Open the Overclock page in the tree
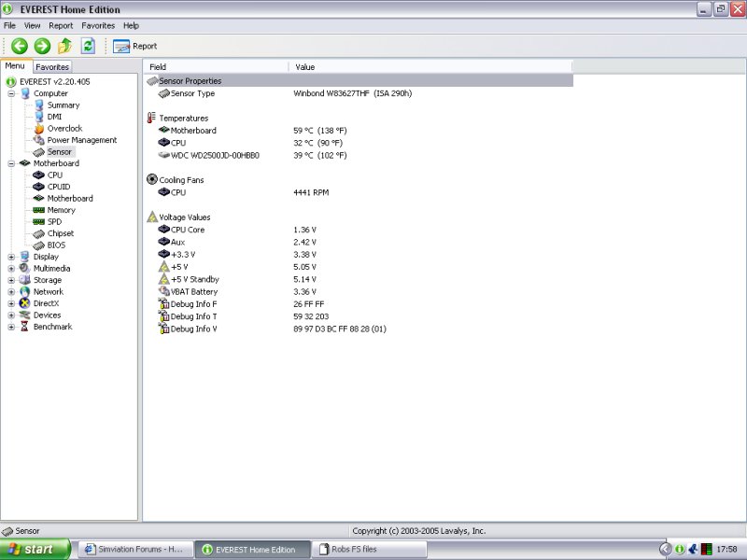This screenshot has height=560, width=747. point(64,129)
